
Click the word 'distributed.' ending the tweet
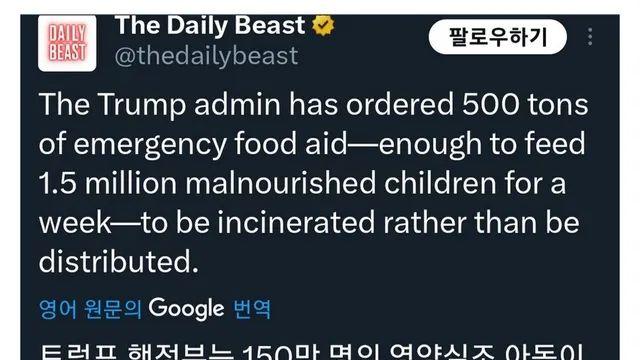click(x=119, y=262)
